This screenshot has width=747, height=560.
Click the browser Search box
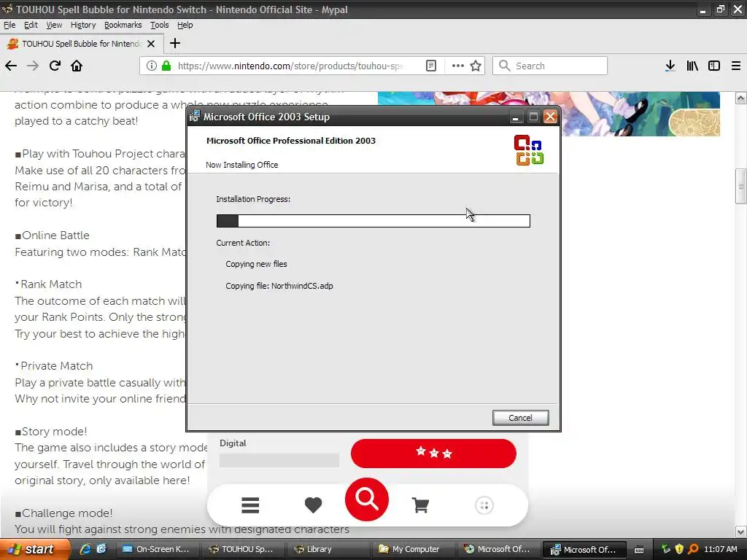tap(550, 66)
